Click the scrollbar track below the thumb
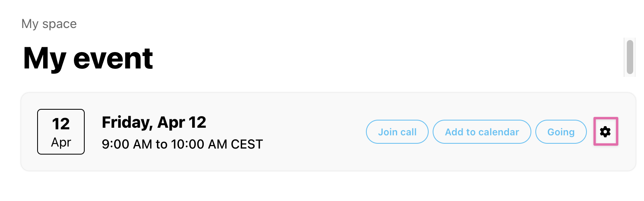 630,76
